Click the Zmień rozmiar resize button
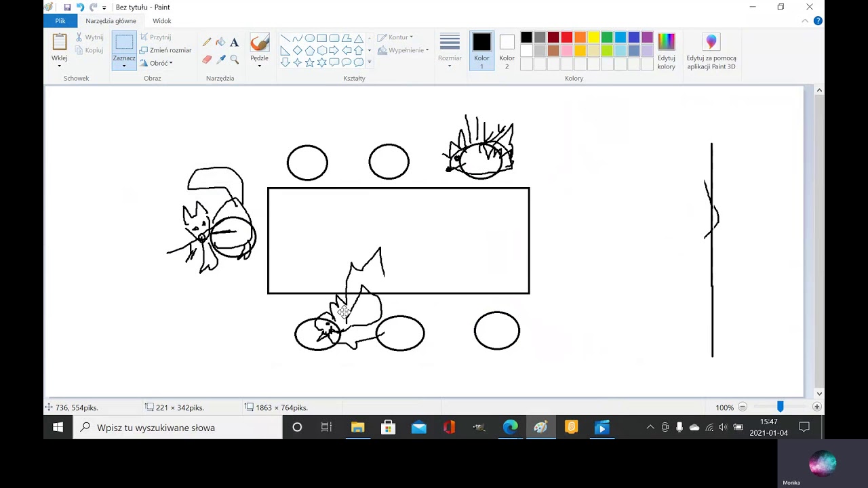 pyautogui.click(x=165, y=50)
